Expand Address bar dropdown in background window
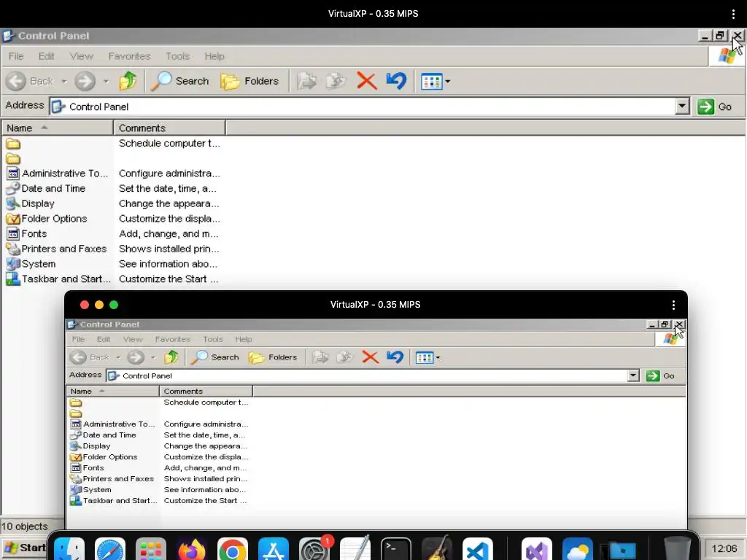Viewport: 747px width, 560px height. pyautogui.click(x=682, y=106)
